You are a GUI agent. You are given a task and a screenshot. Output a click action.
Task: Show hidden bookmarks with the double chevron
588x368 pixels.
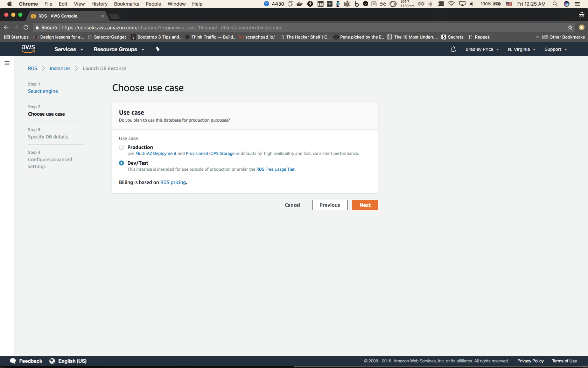(538, 37)
